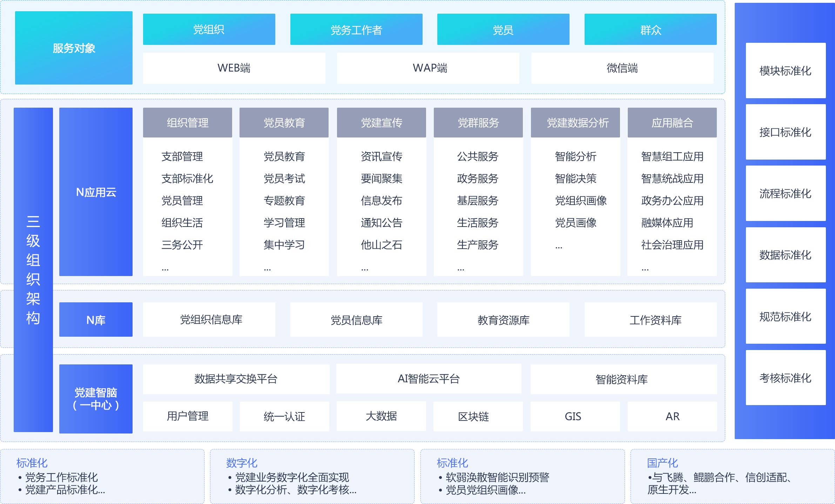Click 党员考试 in 党员教育 column
The image size is (835, 504).
tap(284, 179)
